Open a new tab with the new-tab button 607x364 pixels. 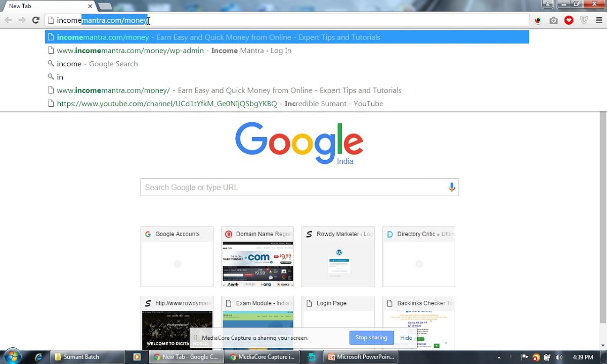click(x=105, y=6)
